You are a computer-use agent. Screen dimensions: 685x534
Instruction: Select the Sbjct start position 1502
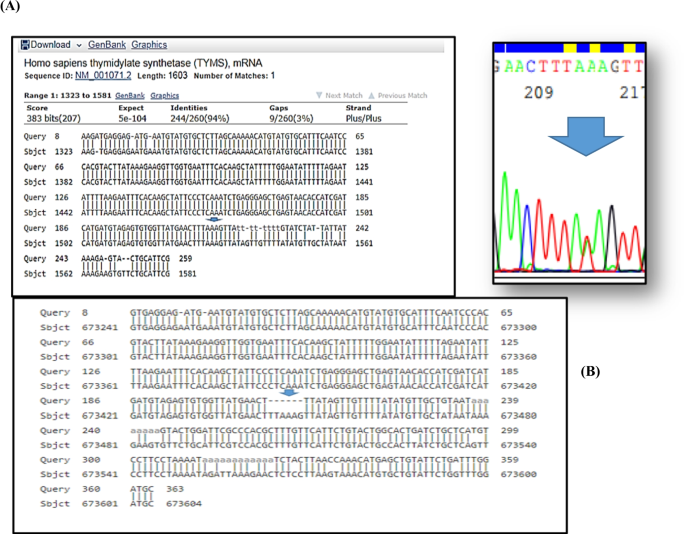click(63, 243)
